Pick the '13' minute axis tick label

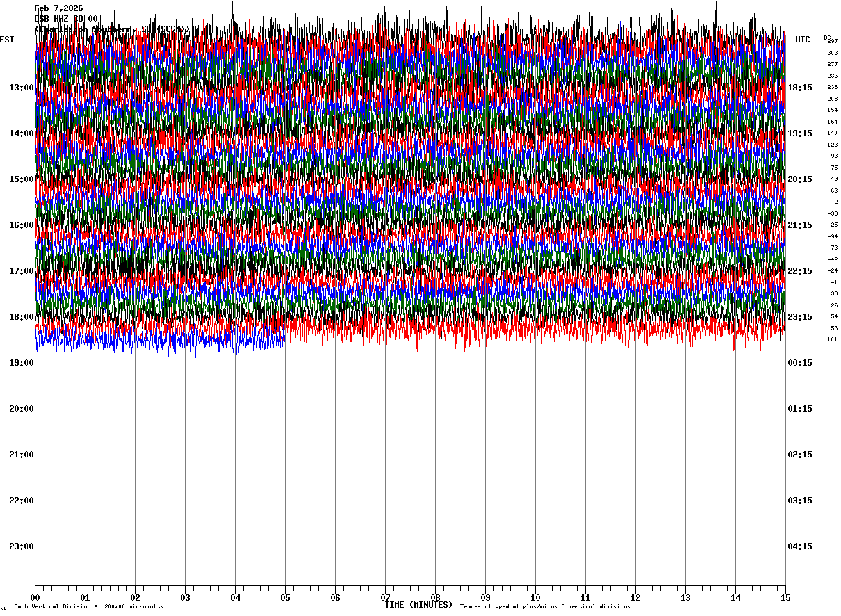tap(685, 598)
